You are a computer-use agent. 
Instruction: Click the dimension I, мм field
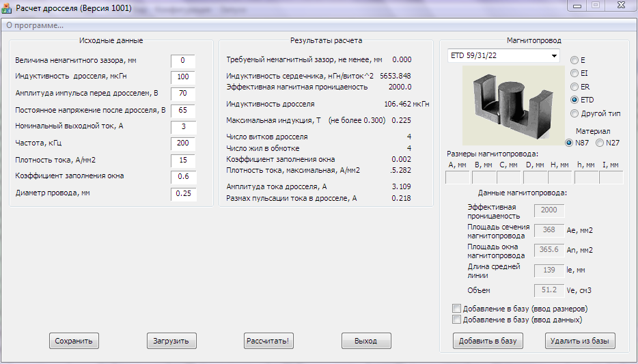point(611,178)
